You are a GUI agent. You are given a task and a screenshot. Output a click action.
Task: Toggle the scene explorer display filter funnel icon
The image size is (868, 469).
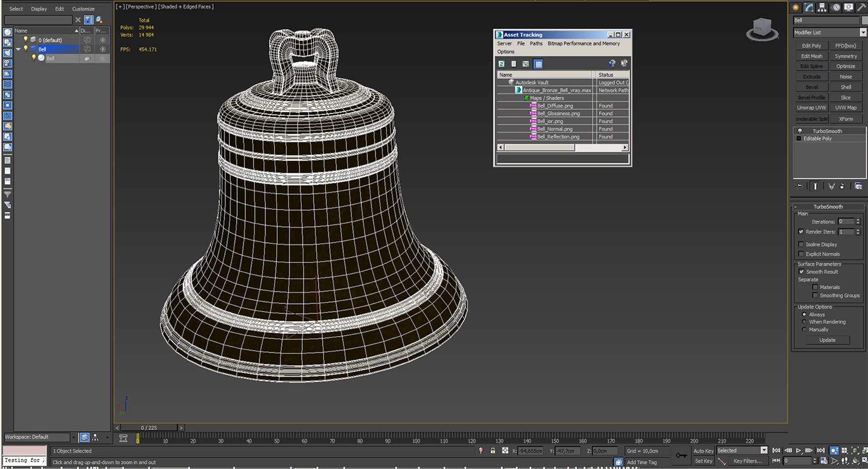[89, 20]
